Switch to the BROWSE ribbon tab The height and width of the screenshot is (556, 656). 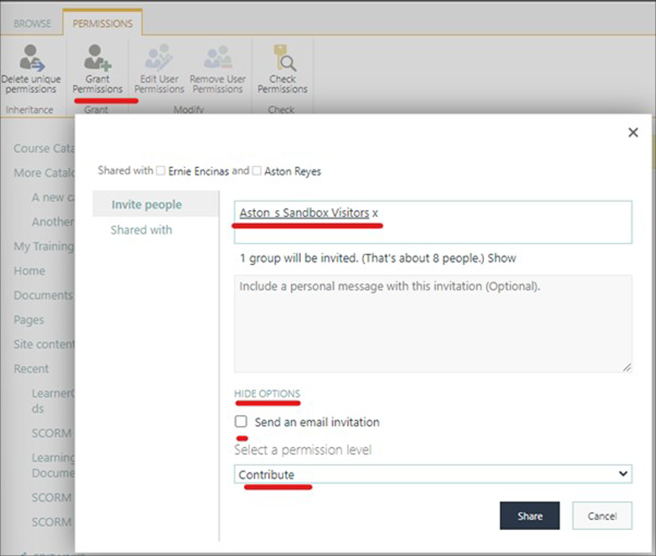pyautogui.click(x=33, y=22)
